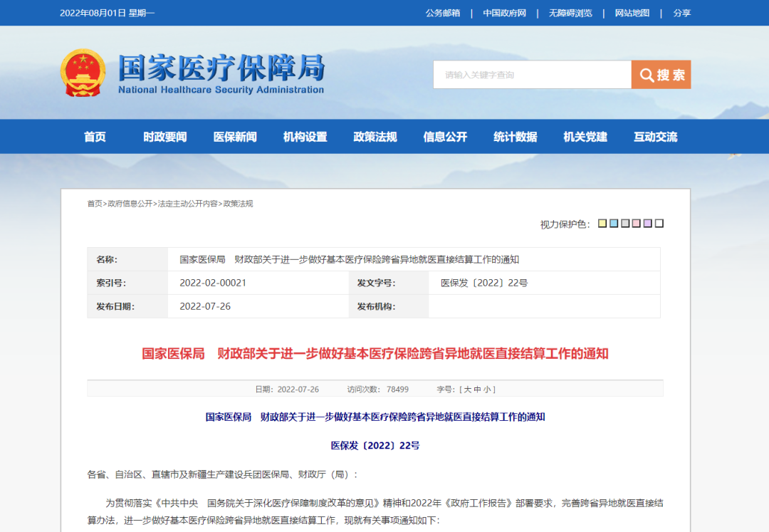Viewport: 769px width, 532px height.
Task: Click publish date 2022-07-26 in the table
Action: point(205,306)
